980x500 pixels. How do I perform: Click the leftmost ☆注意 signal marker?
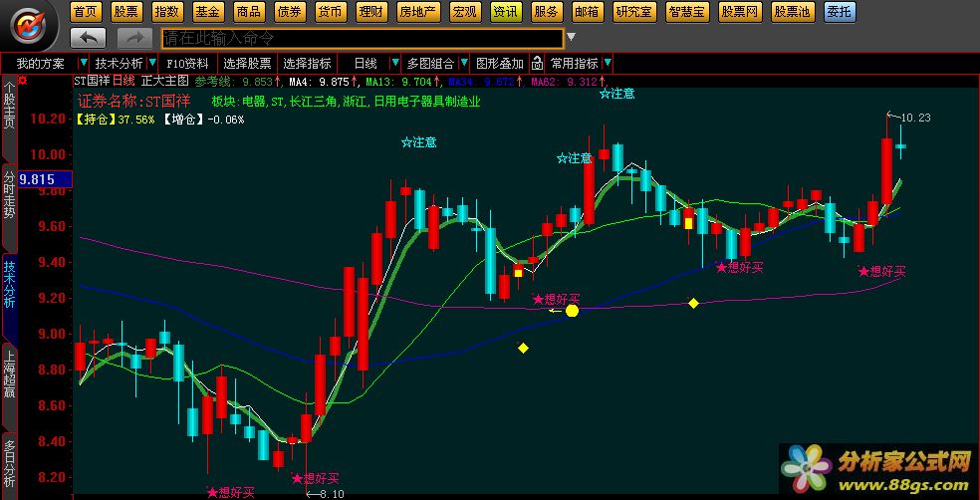coord(418,142)
